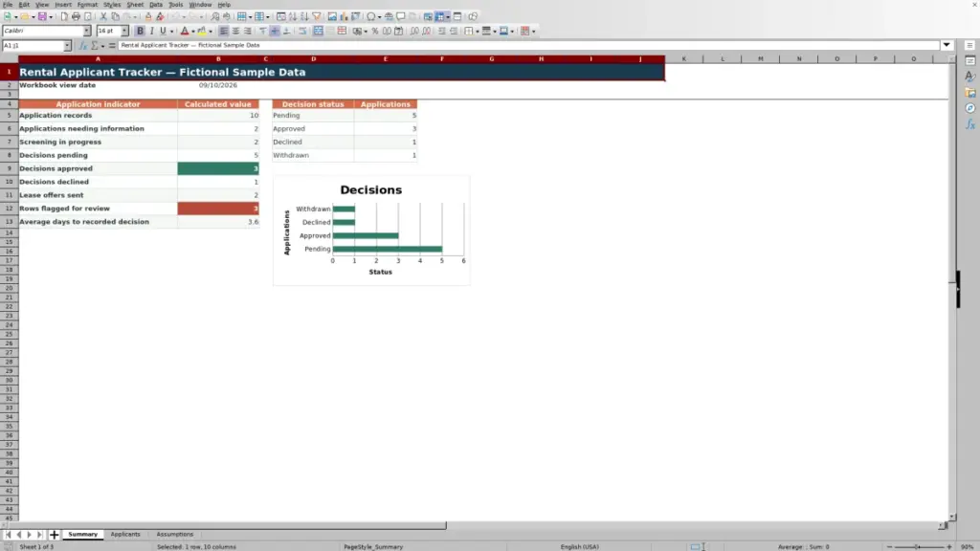This screenshot has width=980, height=551.
Task: Expand the Name Box dropdown arrow
Action: click(x=67, y=46)
